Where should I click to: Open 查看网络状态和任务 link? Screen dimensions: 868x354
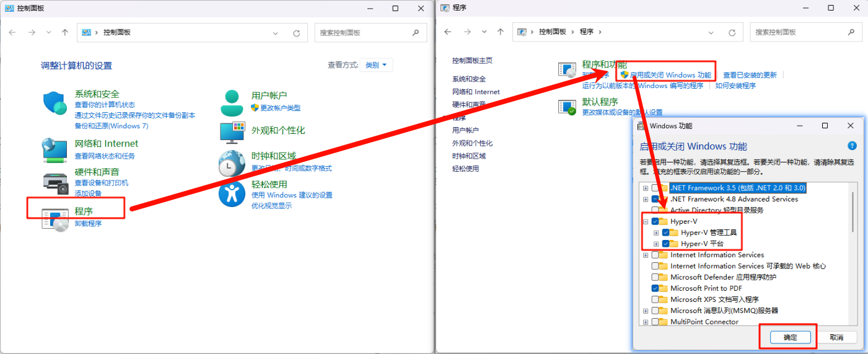(105, 156)
